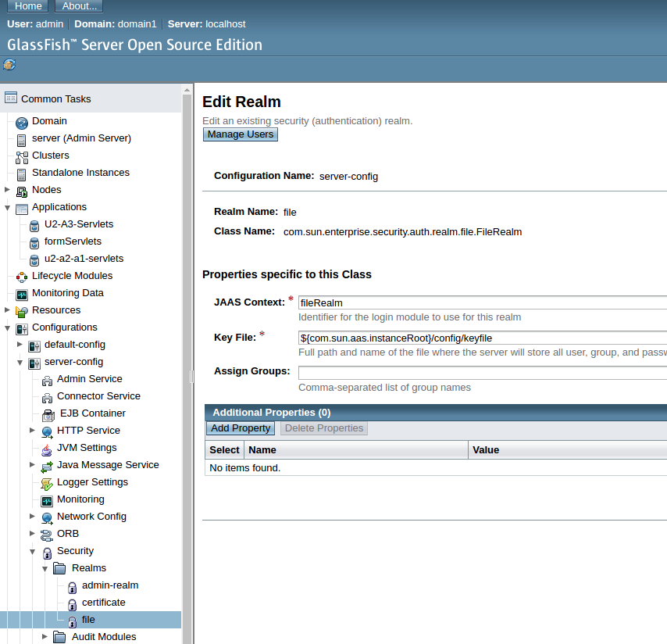
Task: Click the formServlets application icon
Action: pos(34,244)
